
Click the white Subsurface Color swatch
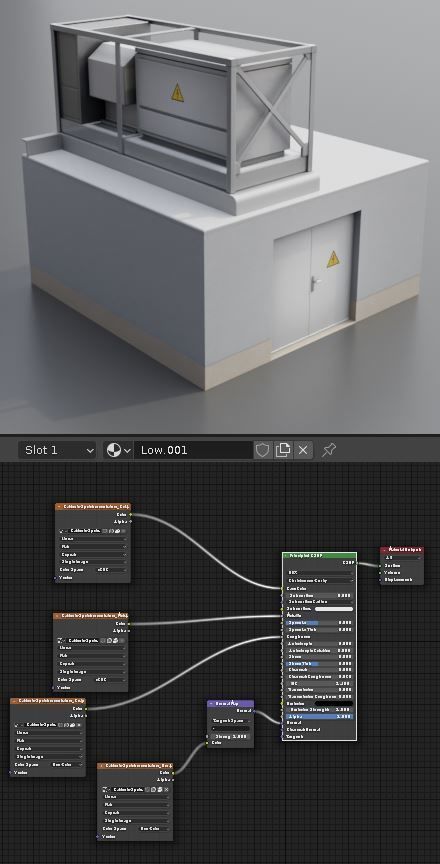pos(334,609)
